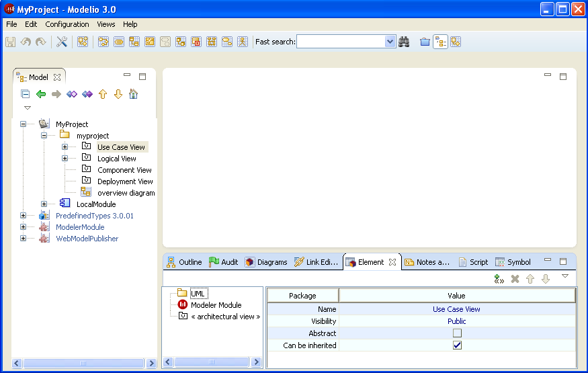Open the Element panel view menu triangle

(x=565, y=276)
